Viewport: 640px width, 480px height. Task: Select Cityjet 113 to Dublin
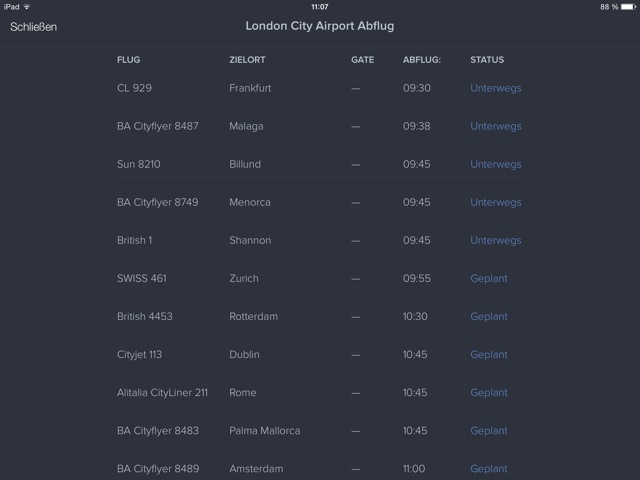tap(139, 354)
